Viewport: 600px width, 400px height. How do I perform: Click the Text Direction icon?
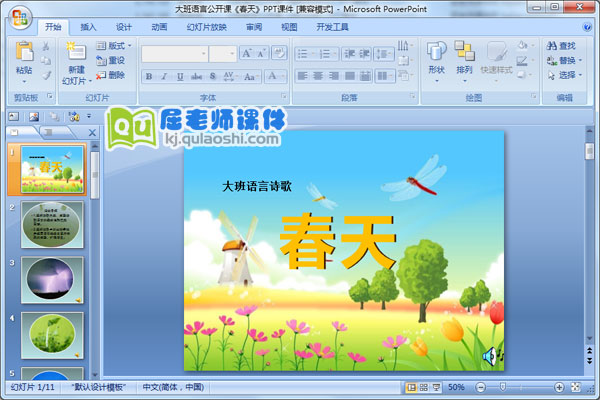(x=404, y=46)
